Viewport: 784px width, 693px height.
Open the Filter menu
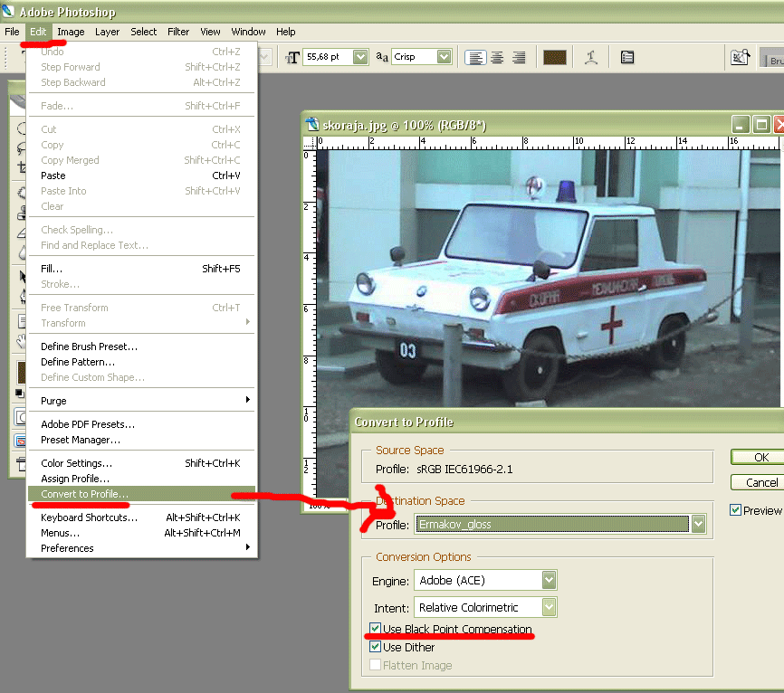pos(178,32)
